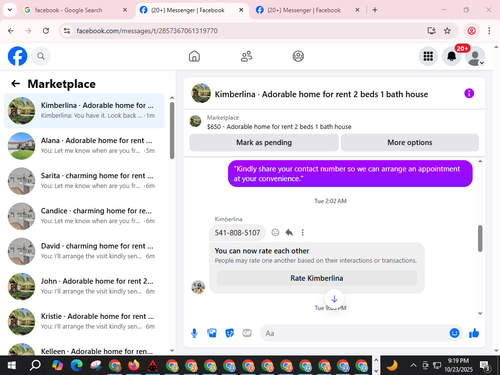Go forward in browser history
Viewport: 500px width, 375px height.
(28, 31)
